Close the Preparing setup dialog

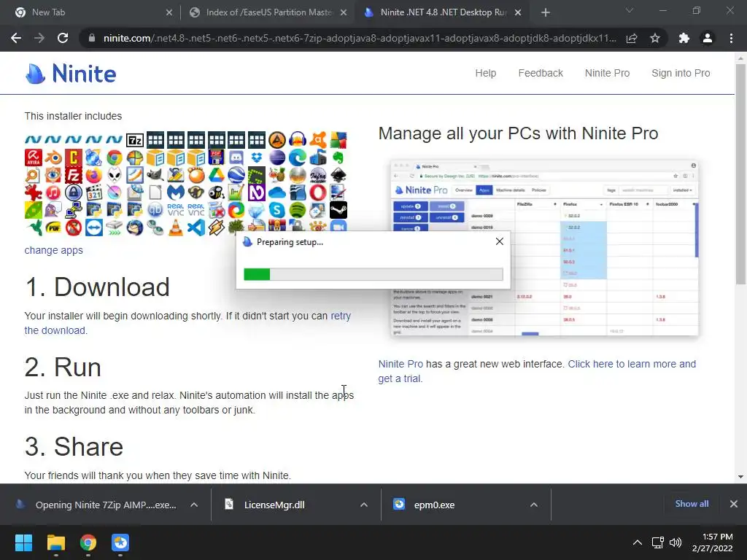coord(499,241)
